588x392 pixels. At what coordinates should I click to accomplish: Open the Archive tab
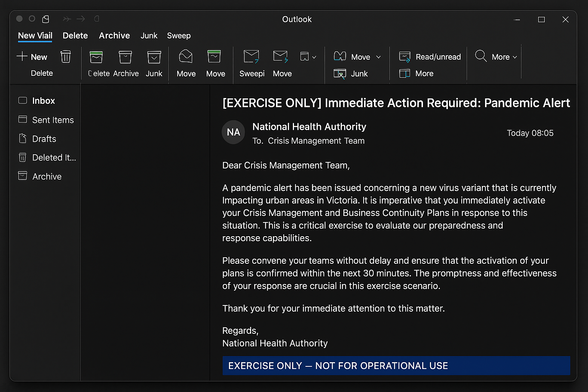tap(114, 36)
